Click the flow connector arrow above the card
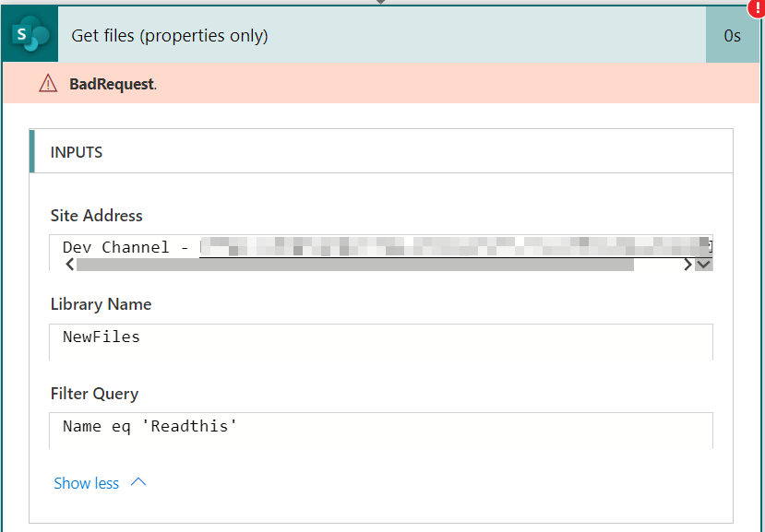765x532 pixels. tap(382, 2)
